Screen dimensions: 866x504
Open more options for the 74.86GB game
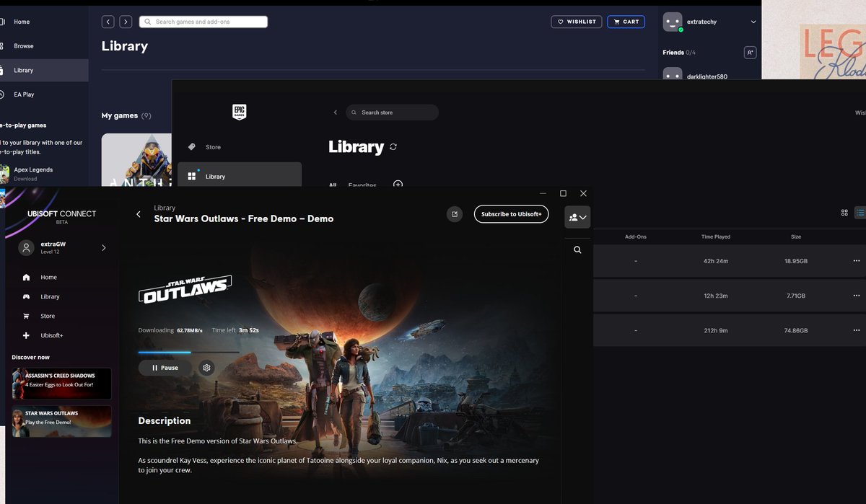coord(857,330)
